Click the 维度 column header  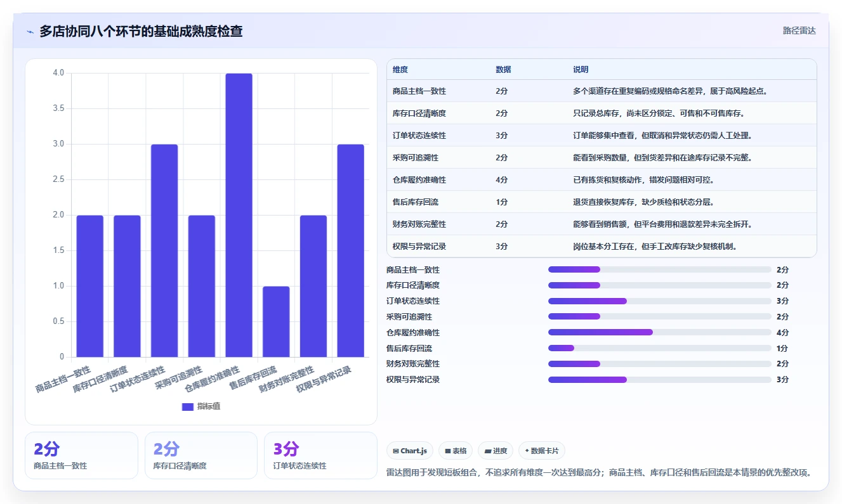point(400,70)
